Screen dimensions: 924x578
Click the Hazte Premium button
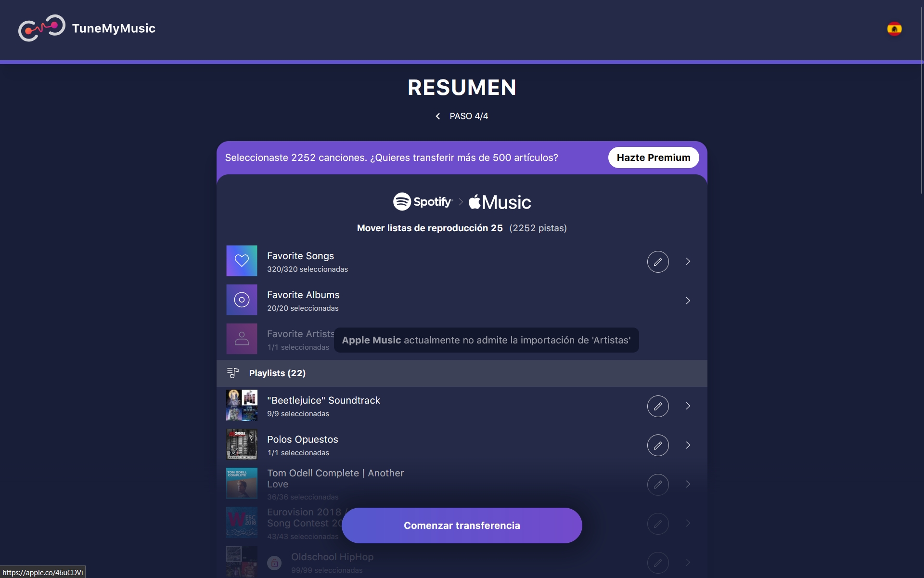point(653,158)
